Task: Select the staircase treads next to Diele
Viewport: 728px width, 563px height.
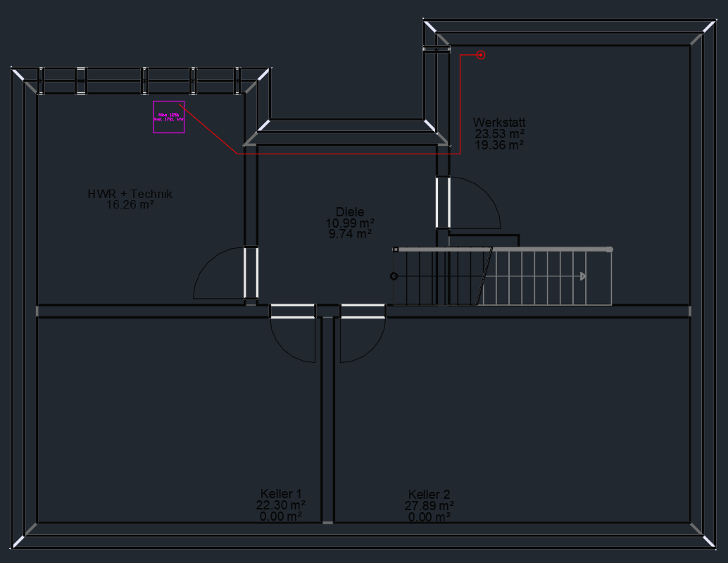Action: (535, 277)
